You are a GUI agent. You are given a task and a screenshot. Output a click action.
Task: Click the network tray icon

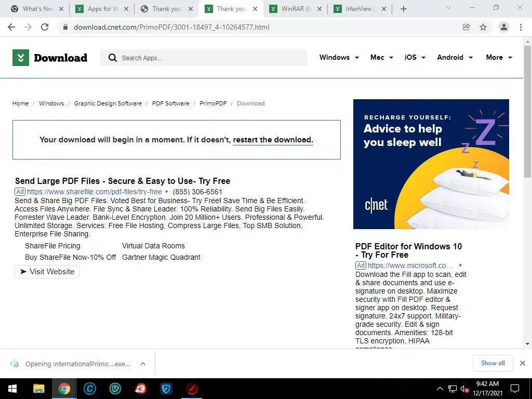click(453, 389)
